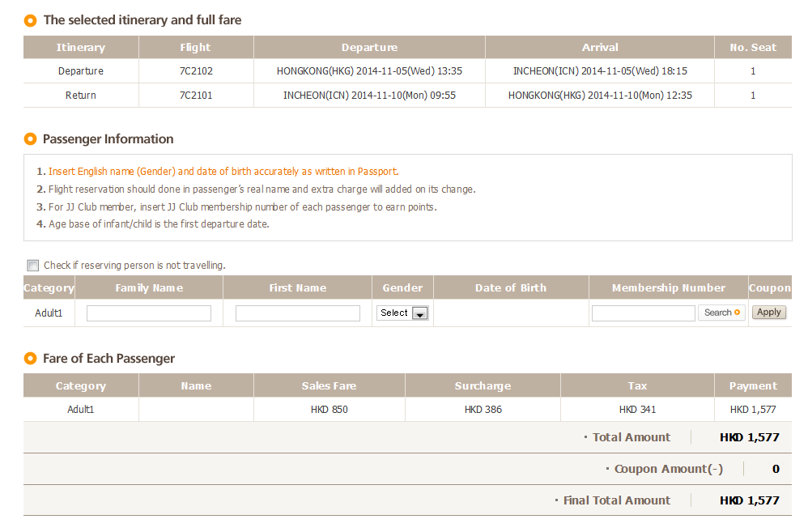Click the 'Check if reserving person is not travelling' label
808x532 pixels.
(x=134, y=266)
